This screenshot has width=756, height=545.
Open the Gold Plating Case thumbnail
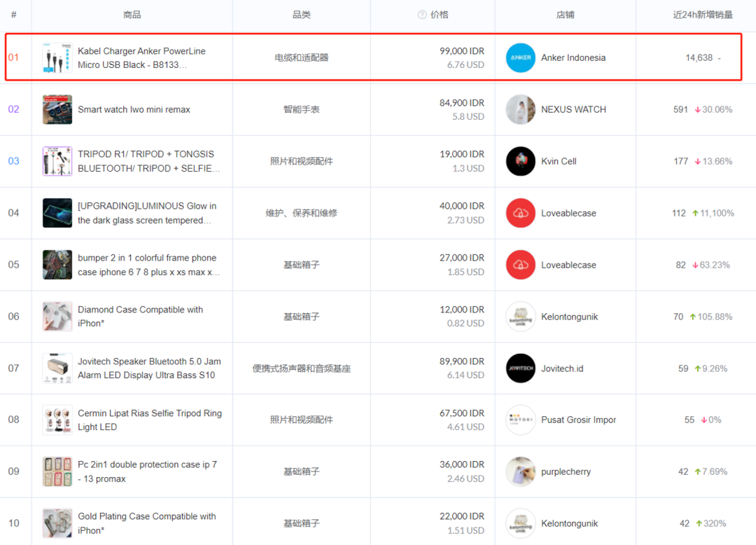pyautogui.click(x=57, y=523)
